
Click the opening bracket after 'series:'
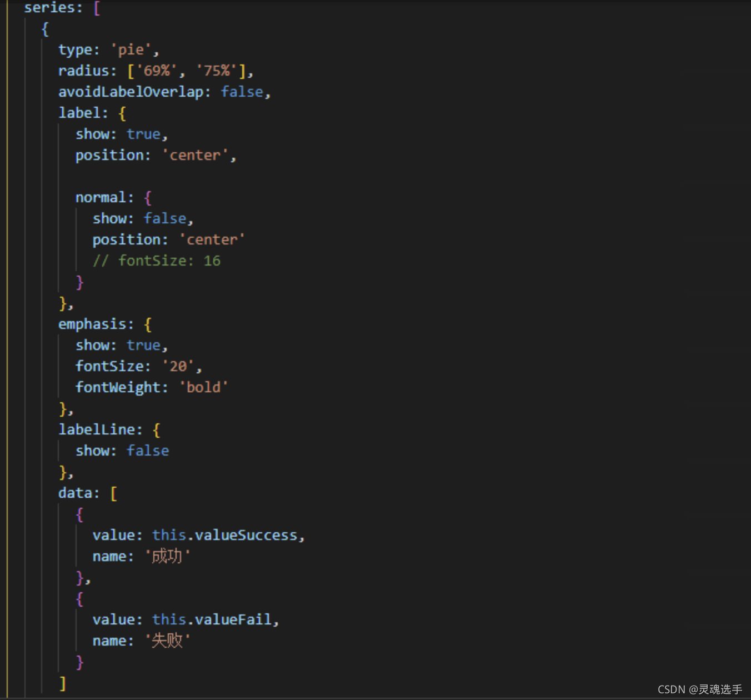pos(97,8)
